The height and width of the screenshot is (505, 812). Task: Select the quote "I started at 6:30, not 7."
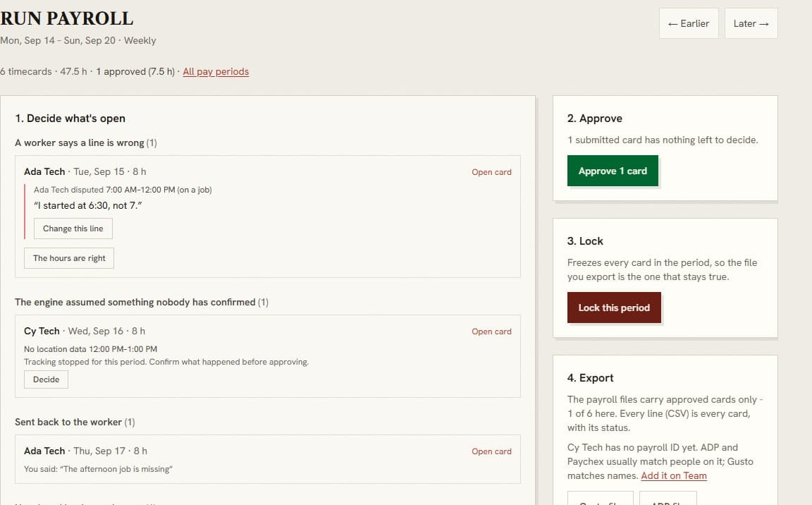[88, 206]
